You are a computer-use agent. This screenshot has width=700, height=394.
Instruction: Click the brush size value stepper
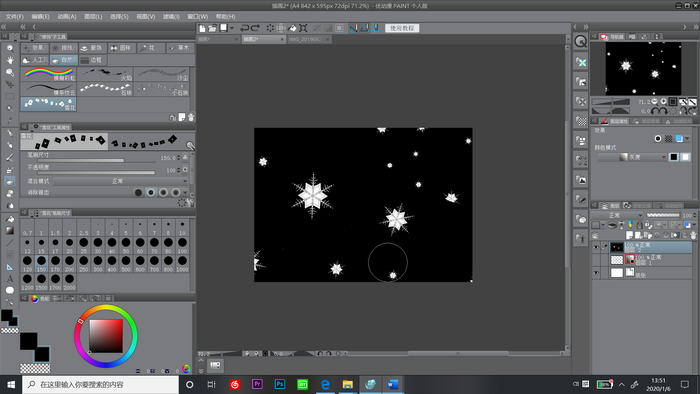(179, 158)
